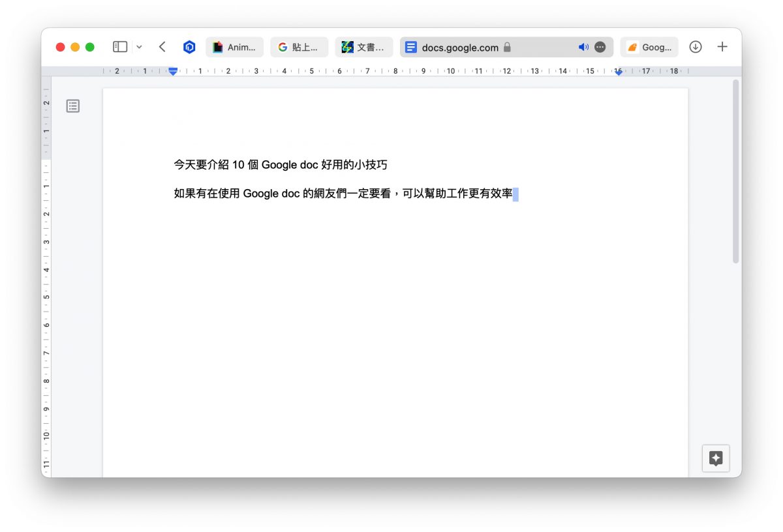
Task: Open the sidebar options dropdown chevron
Action: click(139, 47)
